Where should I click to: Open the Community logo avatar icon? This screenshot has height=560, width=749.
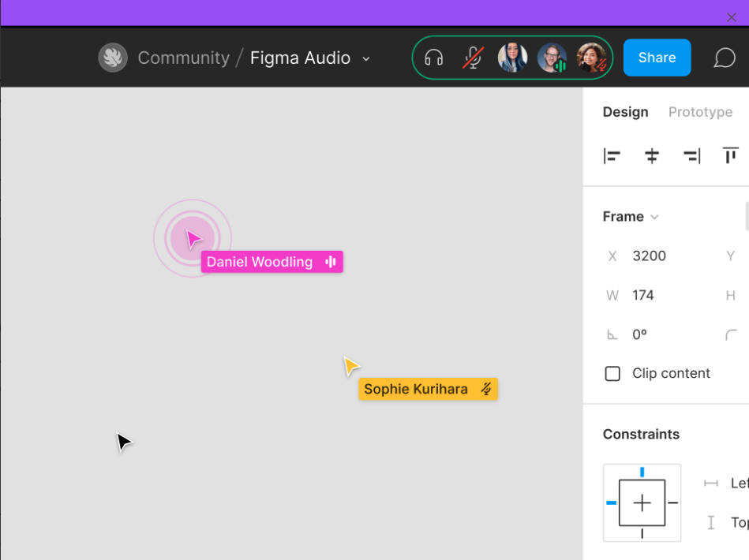pyautogui.click(x=113, y=58)
